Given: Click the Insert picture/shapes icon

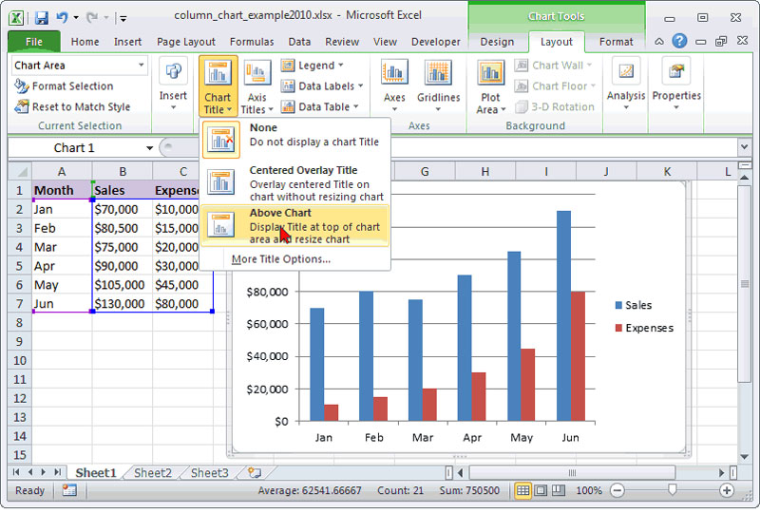Looking at the screenshot, I should point(173,71).
